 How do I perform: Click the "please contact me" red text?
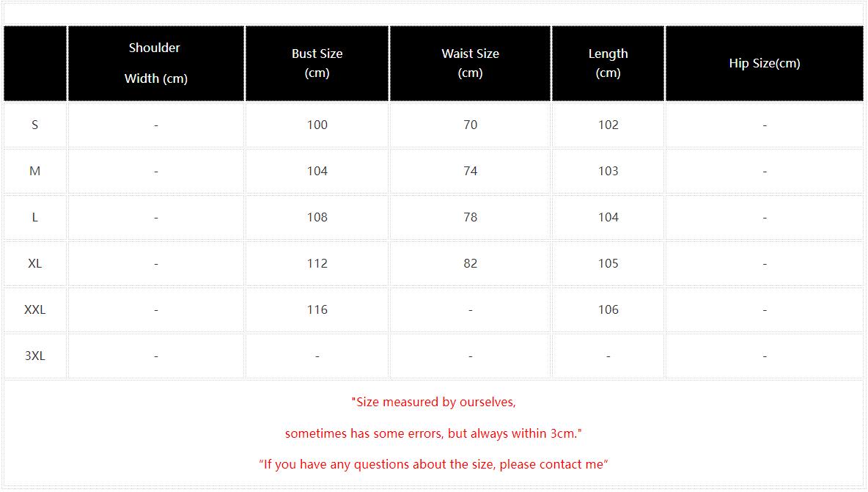[x=553, y=464]
